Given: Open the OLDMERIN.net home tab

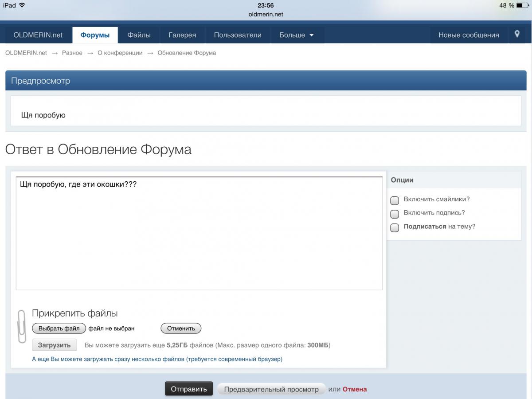Looking at the screenshot, I should tap(38, 35).
